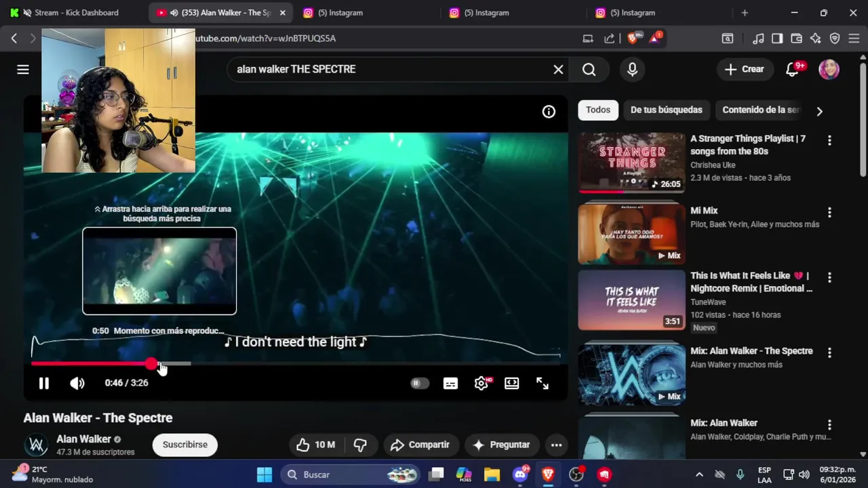
Task: Switch to the first Instagram tab after YouTube
Action: (x=363, y=13)
